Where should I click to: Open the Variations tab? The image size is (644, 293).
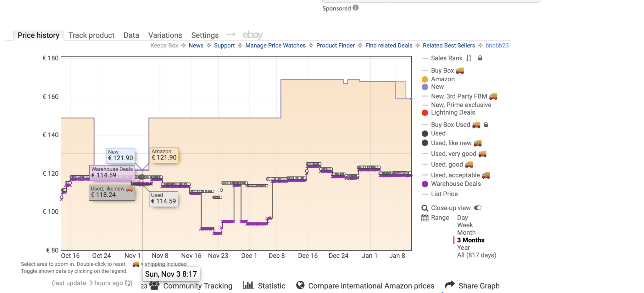click(x=165, y=35)
